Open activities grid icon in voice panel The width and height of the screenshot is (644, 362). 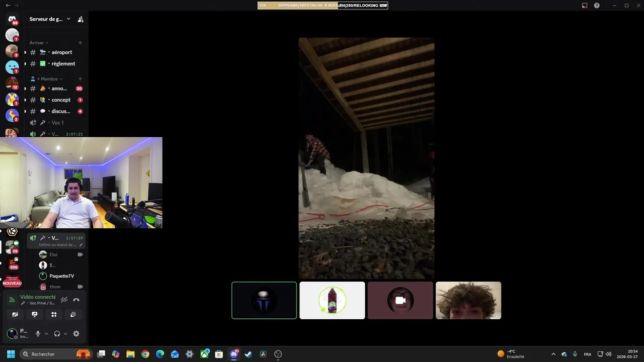click(54, 314)
